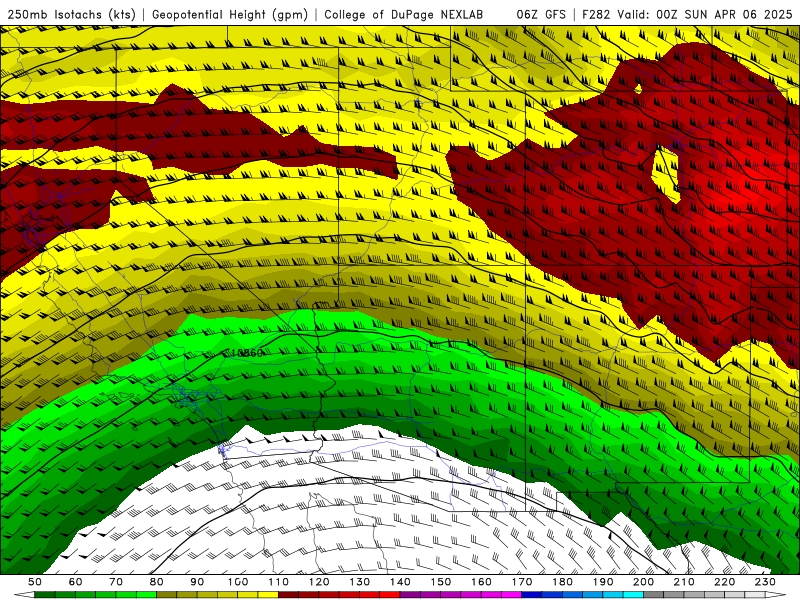The image size is (800, 600).
Task: Click the '180' colorbar tick label
Action: (x=562, y=582)
